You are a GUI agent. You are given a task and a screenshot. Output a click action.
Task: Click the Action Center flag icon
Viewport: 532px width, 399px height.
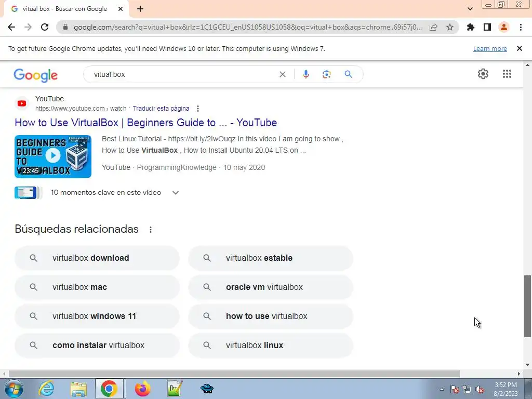[455, 389]
